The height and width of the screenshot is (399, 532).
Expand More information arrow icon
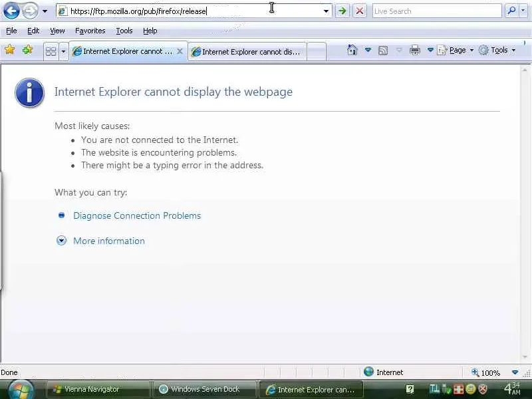pos(61,241)
